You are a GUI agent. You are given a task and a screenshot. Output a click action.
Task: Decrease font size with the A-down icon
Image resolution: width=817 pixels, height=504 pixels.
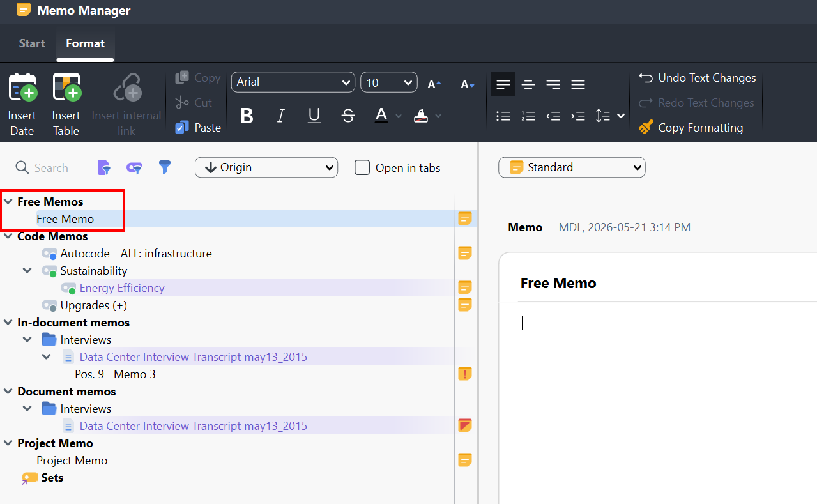click(468, 84)
